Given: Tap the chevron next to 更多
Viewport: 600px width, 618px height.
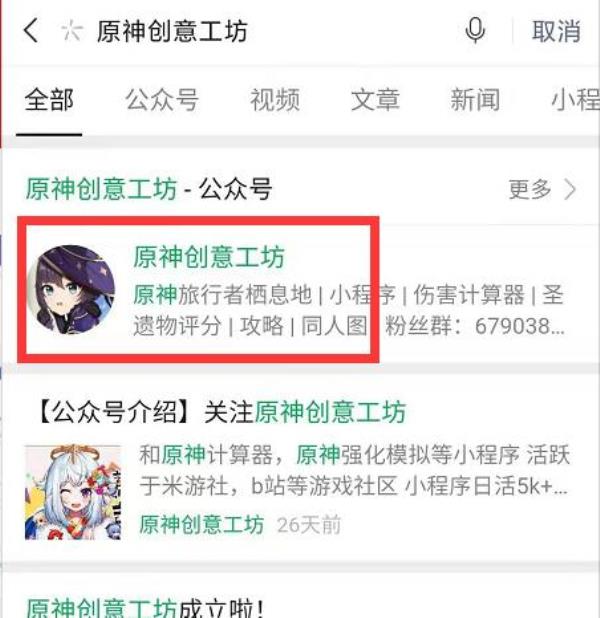Looking at the screenshot, I should point(570,190).
